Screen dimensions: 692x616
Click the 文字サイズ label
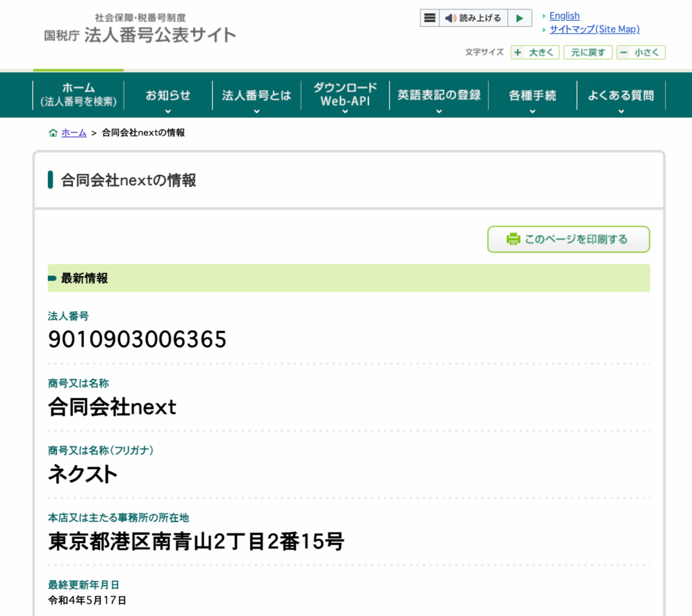[484, 52]
